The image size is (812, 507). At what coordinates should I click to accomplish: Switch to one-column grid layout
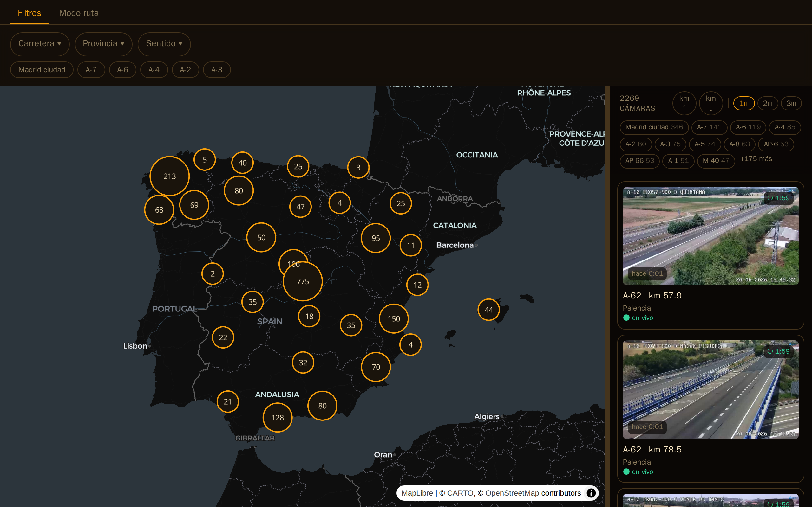[744, 103]
